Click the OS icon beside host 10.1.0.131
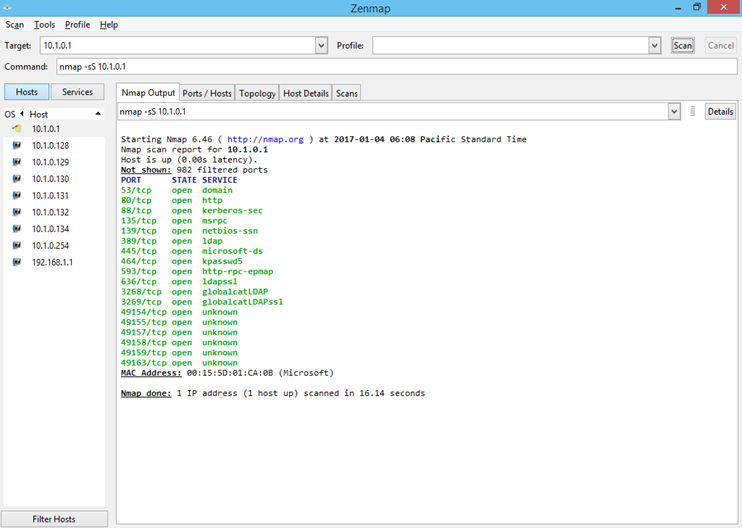The image size is (742, 528). (17, 195)
